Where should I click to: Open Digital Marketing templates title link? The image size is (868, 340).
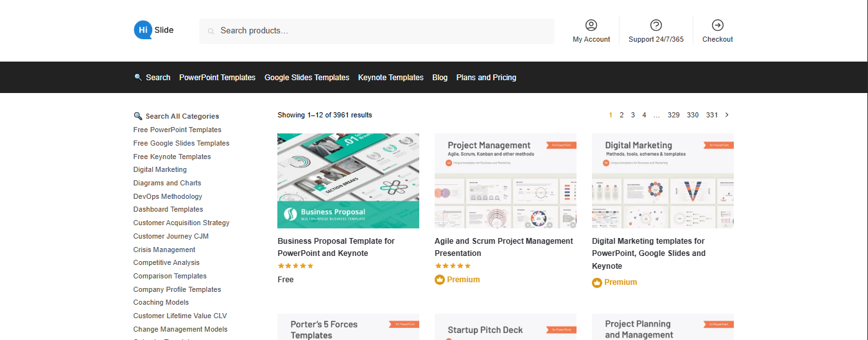tap(648, 253)
